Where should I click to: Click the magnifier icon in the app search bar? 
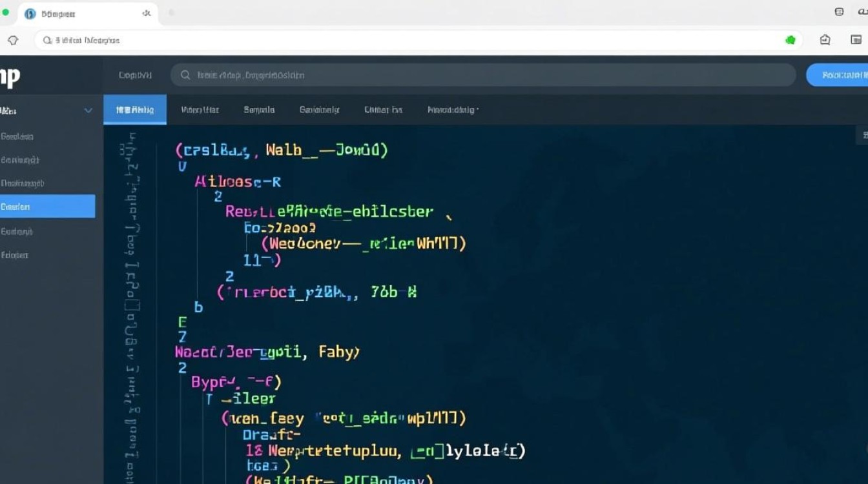pos(185,75)
